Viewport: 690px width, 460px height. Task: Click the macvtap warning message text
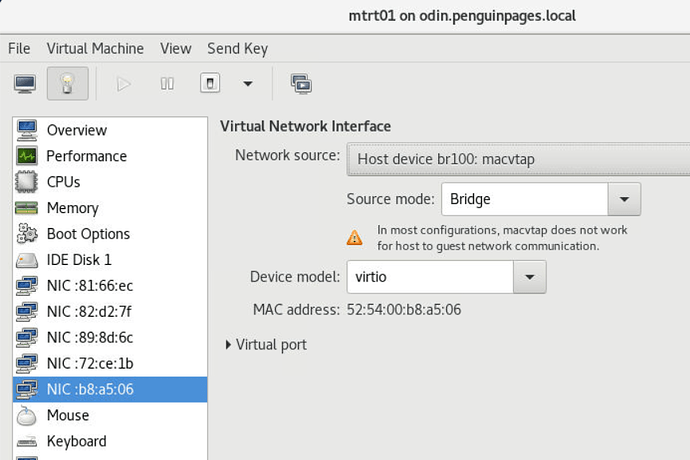502,238
